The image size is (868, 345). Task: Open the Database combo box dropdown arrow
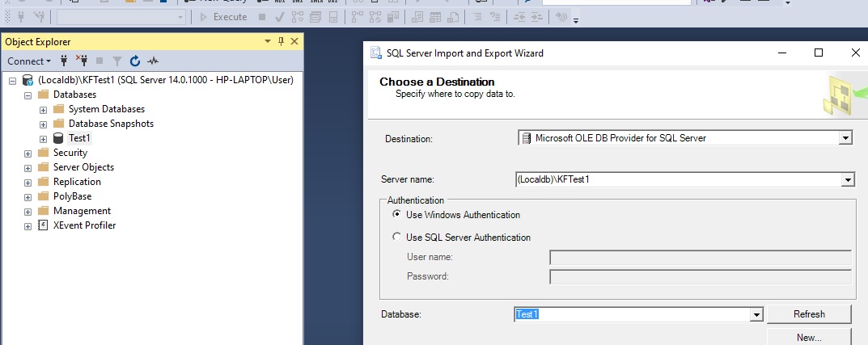(x=756, y=314)
